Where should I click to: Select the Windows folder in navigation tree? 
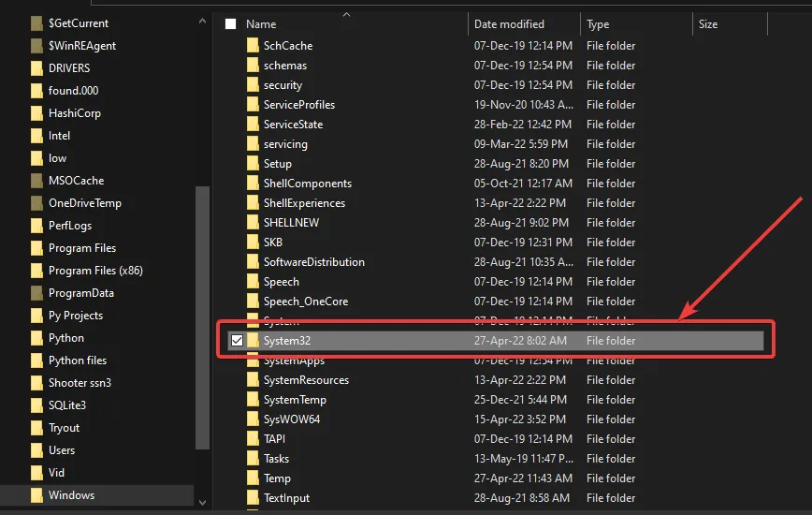coord(71,495)
